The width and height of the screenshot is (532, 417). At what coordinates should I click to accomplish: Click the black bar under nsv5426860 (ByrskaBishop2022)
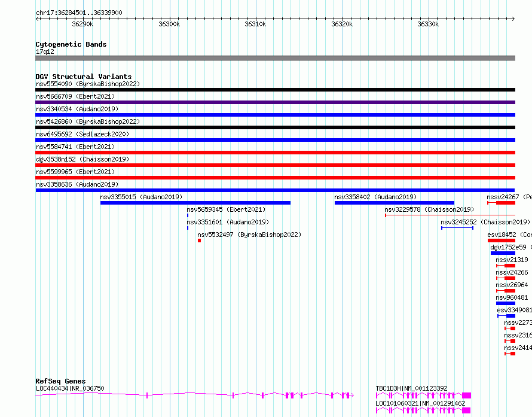click(275, 127)
